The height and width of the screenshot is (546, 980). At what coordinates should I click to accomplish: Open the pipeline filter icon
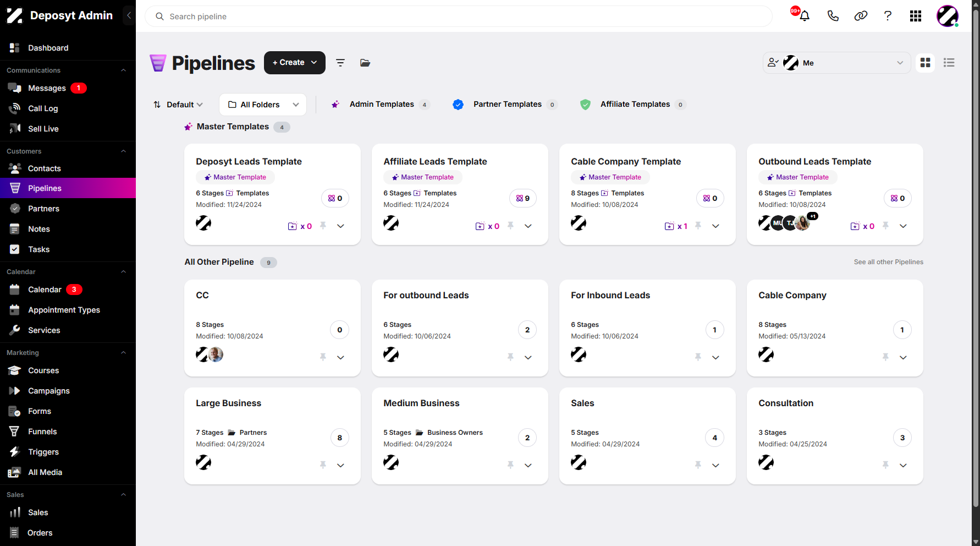click(340, 63)
